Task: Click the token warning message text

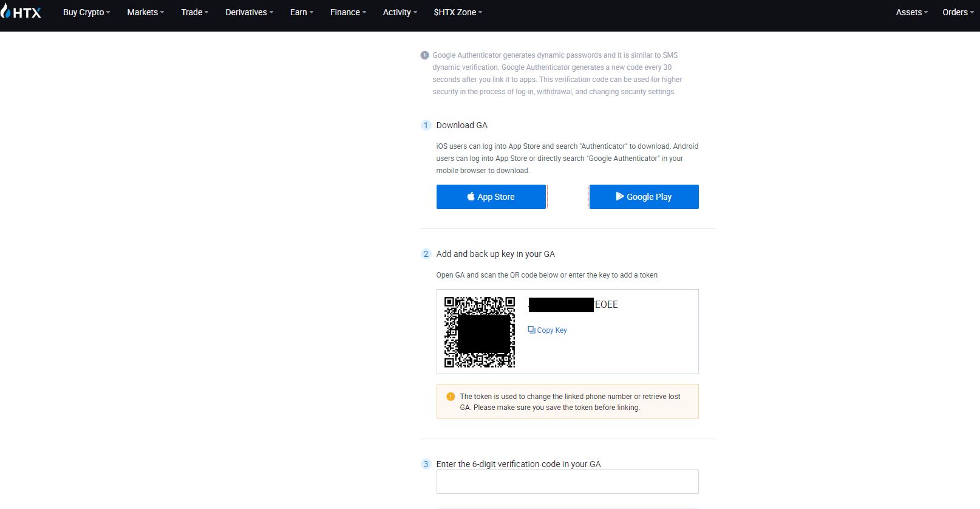Action: click(x=570, y=402)
